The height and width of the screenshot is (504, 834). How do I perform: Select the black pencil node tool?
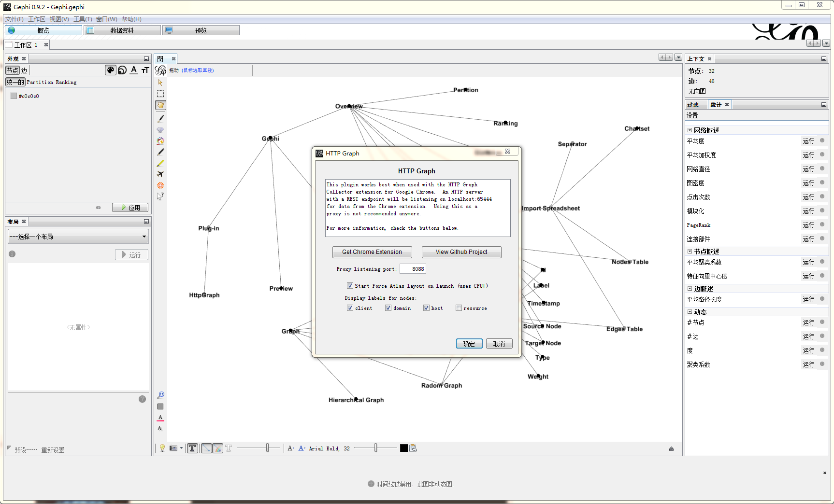(160, 152)
